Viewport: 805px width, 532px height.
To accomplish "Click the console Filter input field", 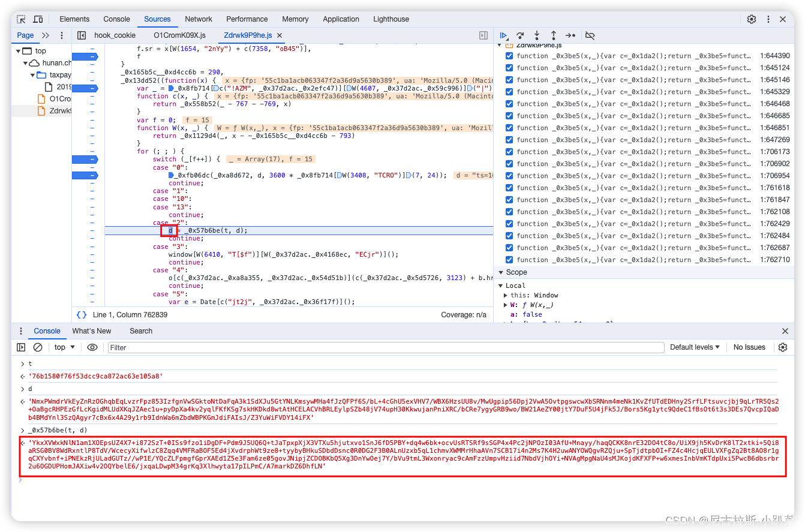I will tap(386, 347).
